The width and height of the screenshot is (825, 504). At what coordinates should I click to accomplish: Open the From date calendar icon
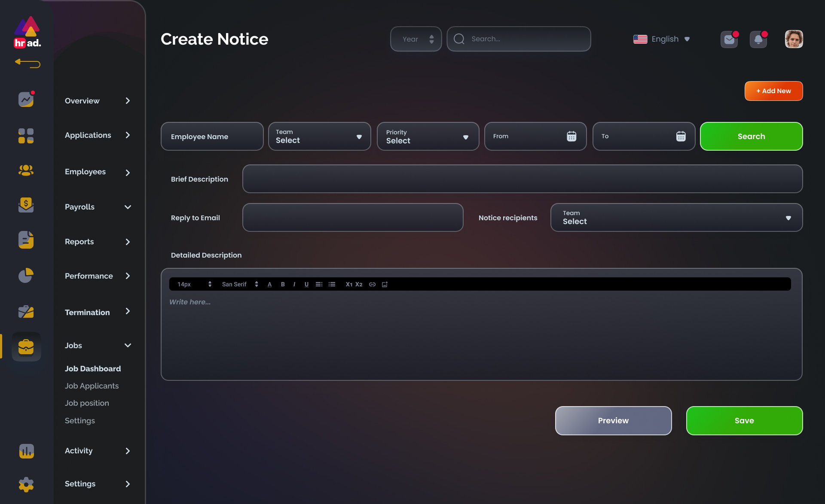(x=571, y=136)
